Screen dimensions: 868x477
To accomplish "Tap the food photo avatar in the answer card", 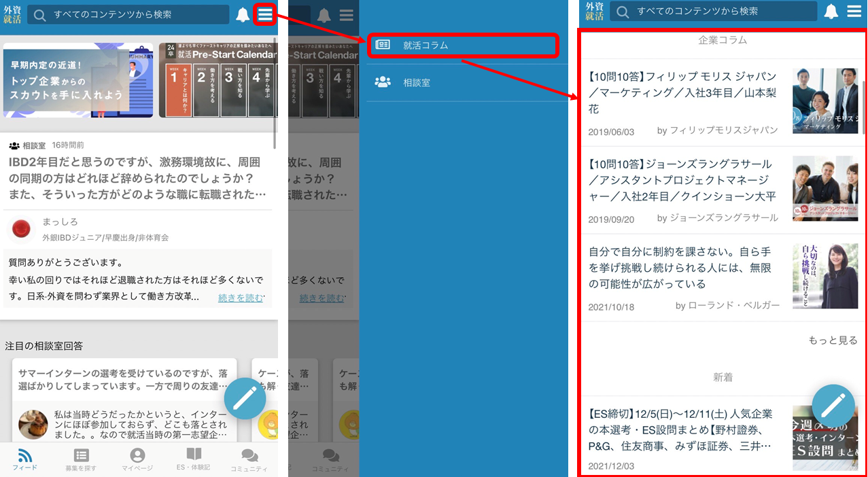I will (33, 425).
